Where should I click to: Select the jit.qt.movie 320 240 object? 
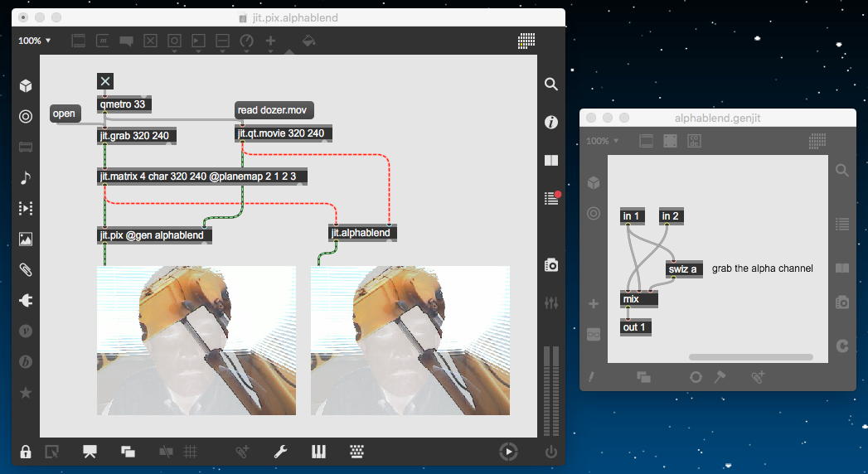tap(283, 133)
